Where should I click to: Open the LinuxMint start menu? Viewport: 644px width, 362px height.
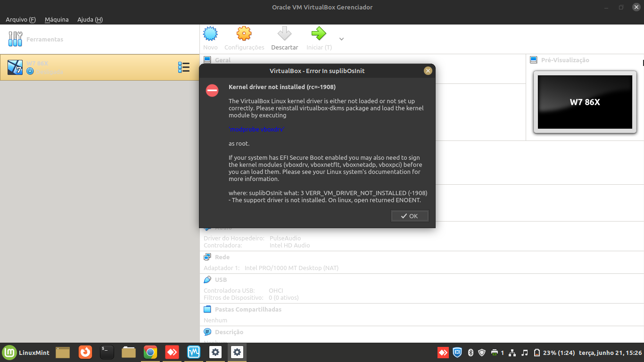pyautogui.click(x=26, y=353)
